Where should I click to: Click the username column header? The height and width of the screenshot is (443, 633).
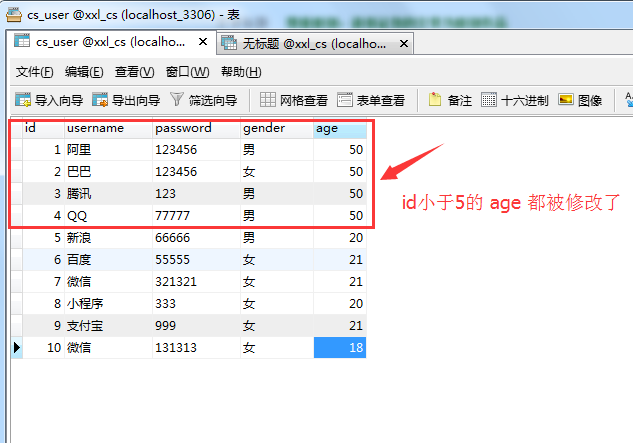pos(108,128)
